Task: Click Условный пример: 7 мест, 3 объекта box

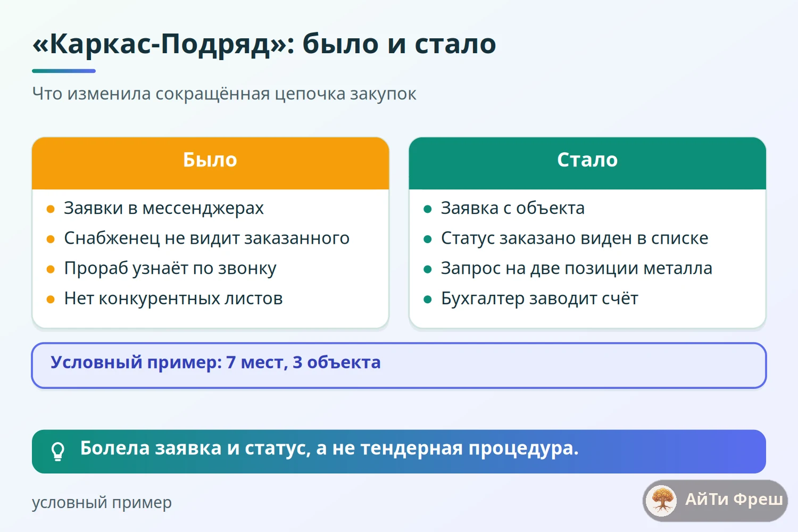Action: click(x=399, y=365)
